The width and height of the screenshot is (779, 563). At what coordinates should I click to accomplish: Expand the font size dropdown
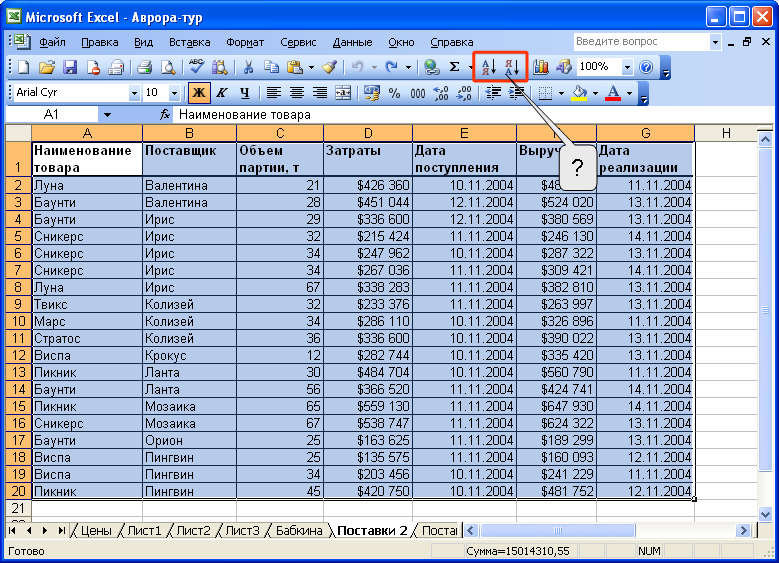174,93
